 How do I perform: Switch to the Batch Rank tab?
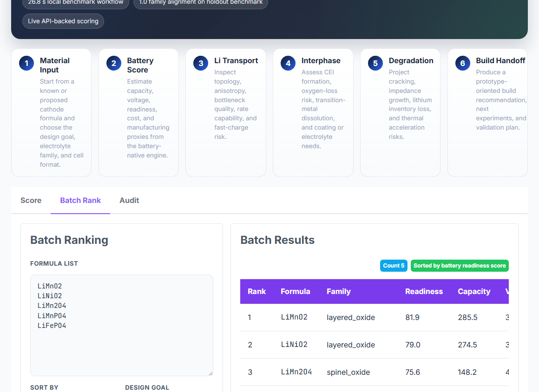[80, 201]
